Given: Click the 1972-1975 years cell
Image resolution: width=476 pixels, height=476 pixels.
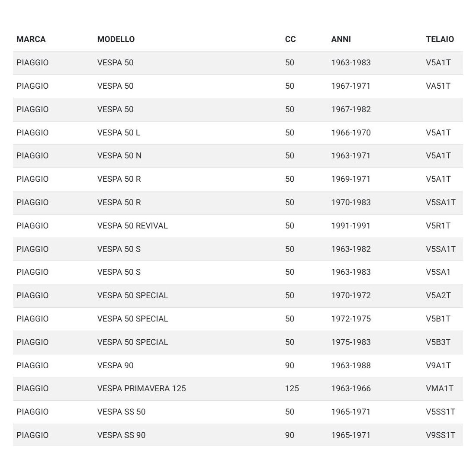Looking at the screenshot, I should [351, 319].
